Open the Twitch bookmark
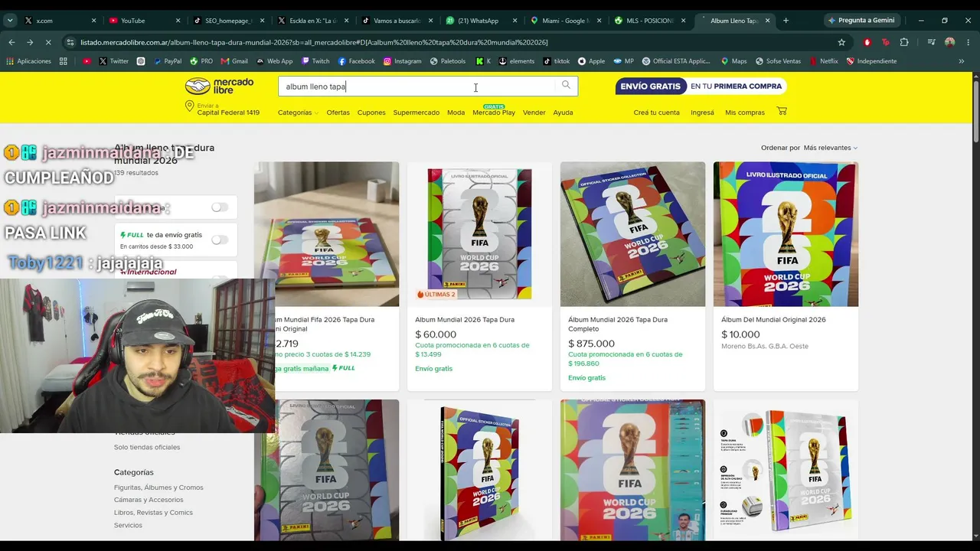Viewport: 980px width, 551px height. coord(315,61)
